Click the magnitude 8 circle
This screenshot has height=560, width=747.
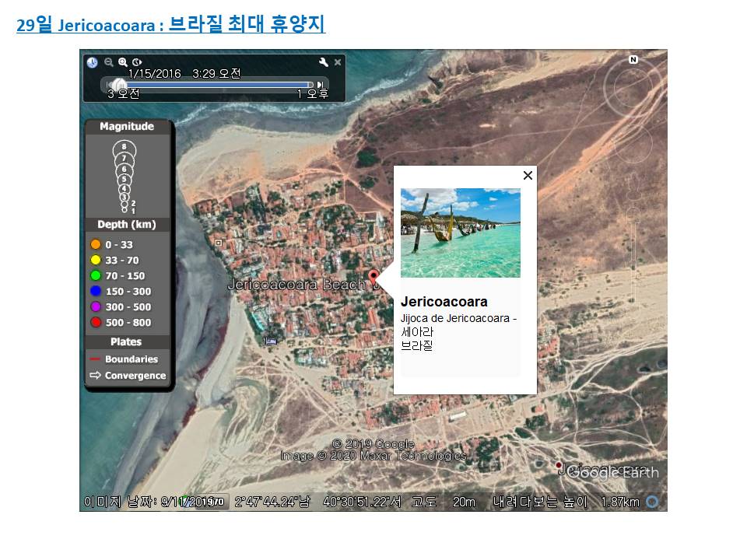point(124,149)
